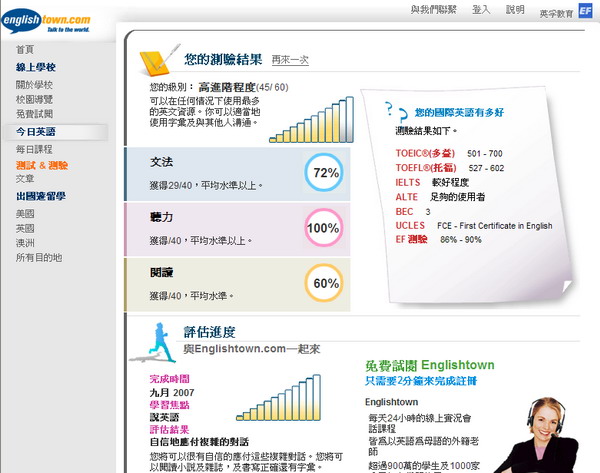Image resolution: width=600 pixels, height=473 pixels.
Task: Click 再來一次 retry link
Action: (290, 60)
